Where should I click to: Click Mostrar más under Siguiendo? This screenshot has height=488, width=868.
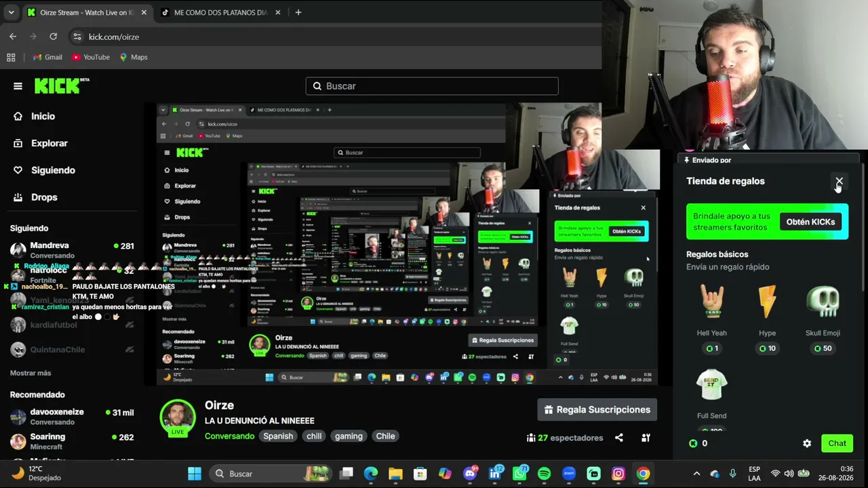(x=31, y=373)
